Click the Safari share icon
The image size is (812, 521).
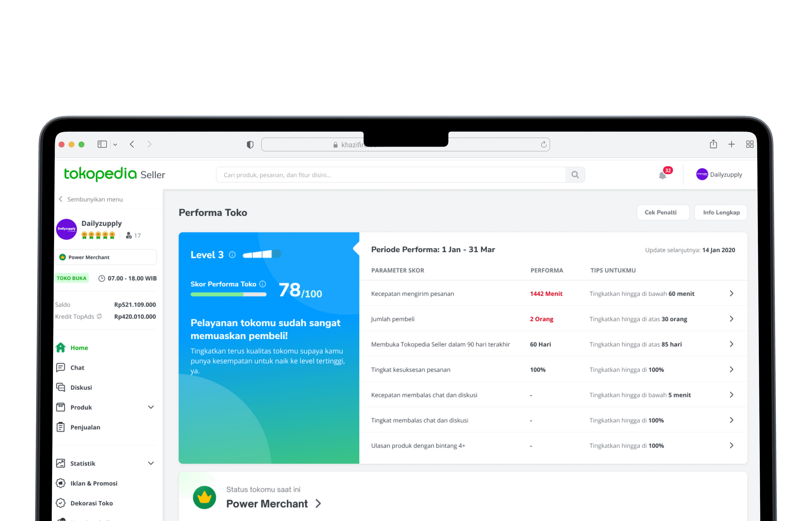(713, 144)
